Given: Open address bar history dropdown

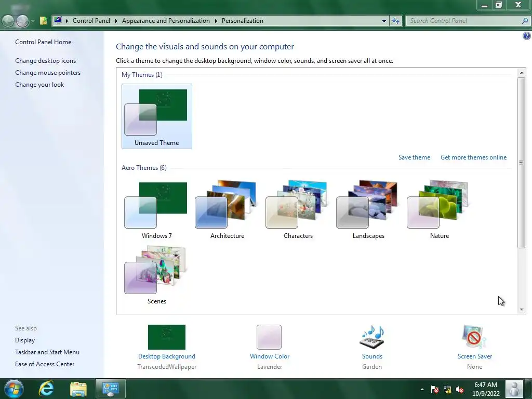Looking at the screenshot, I should pos(384,21).
